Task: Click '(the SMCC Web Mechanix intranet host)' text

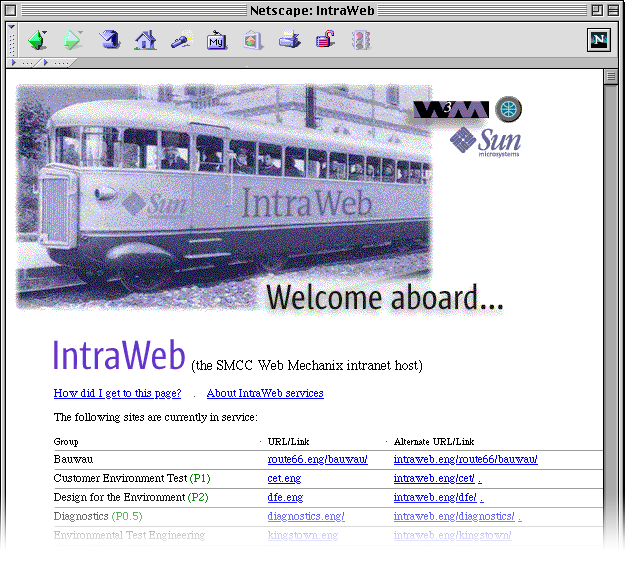Action: tap(307, 366)
